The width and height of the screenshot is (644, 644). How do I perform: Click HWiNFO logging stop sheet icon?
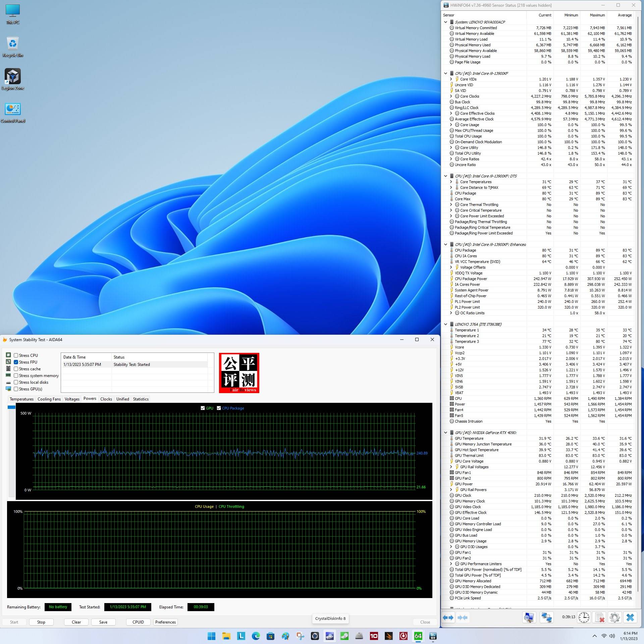pyautogui.click(x=599, y=618)
